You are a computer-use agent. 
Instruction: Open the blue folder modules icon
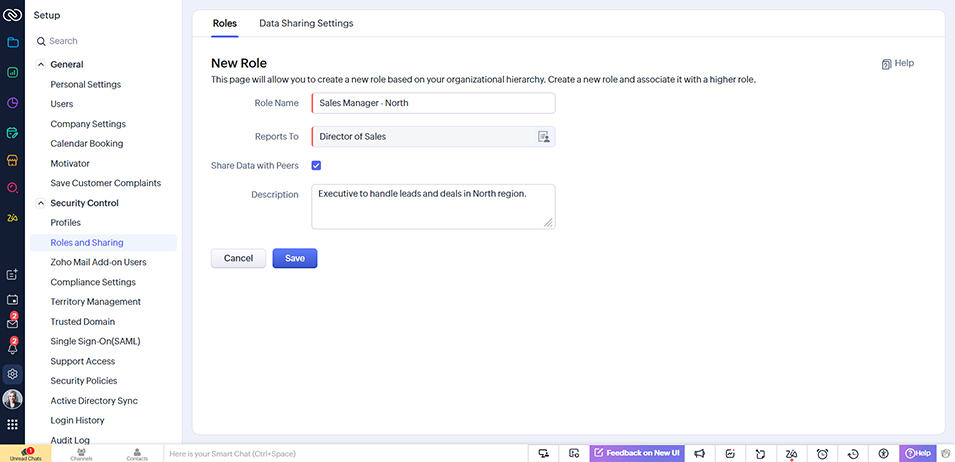click(12, 42)
